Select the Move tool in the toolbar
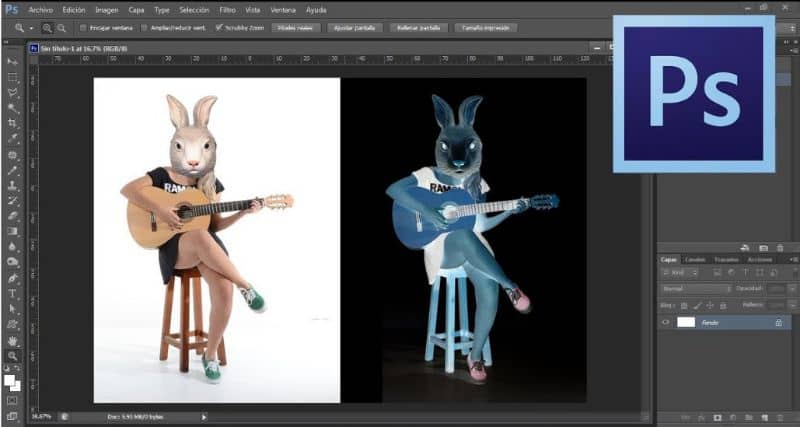This screenshot has width=800, height=427. (x=13, y=62)
